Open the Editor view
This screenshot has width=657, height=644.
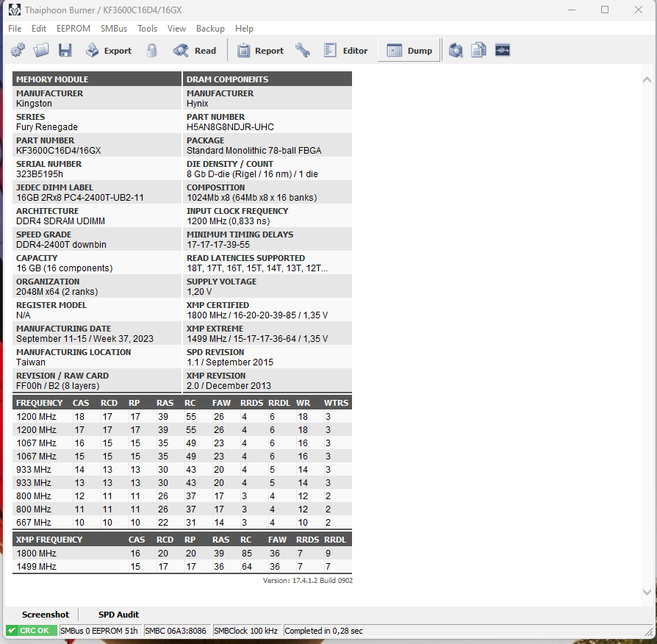pyautogui.click(x=345, y=50)
